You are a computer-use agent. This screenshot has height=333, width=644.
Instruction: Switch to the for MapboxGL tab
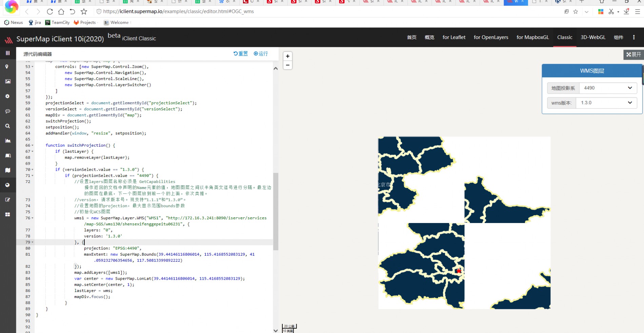[532, 37]
